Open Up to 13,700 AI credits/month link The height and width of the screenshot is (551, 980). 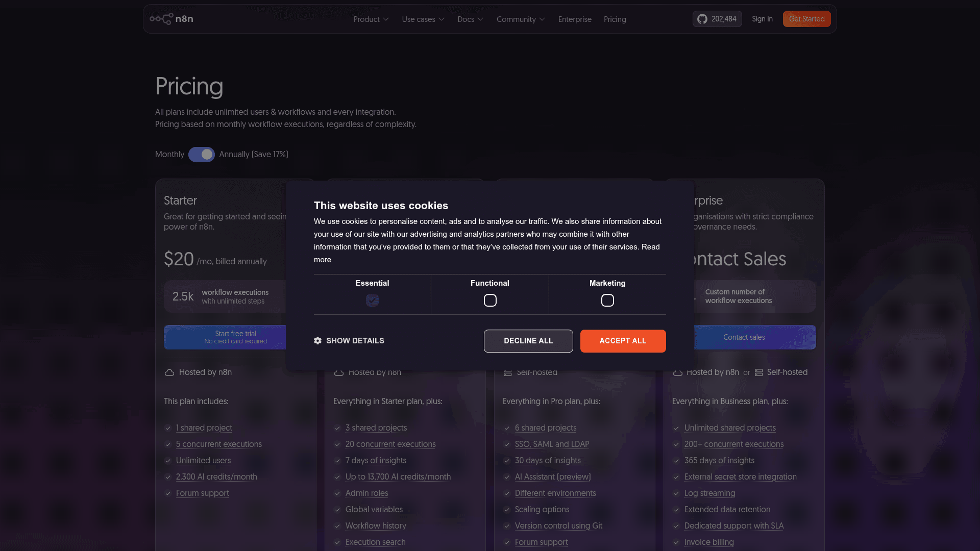coord(398,477)
